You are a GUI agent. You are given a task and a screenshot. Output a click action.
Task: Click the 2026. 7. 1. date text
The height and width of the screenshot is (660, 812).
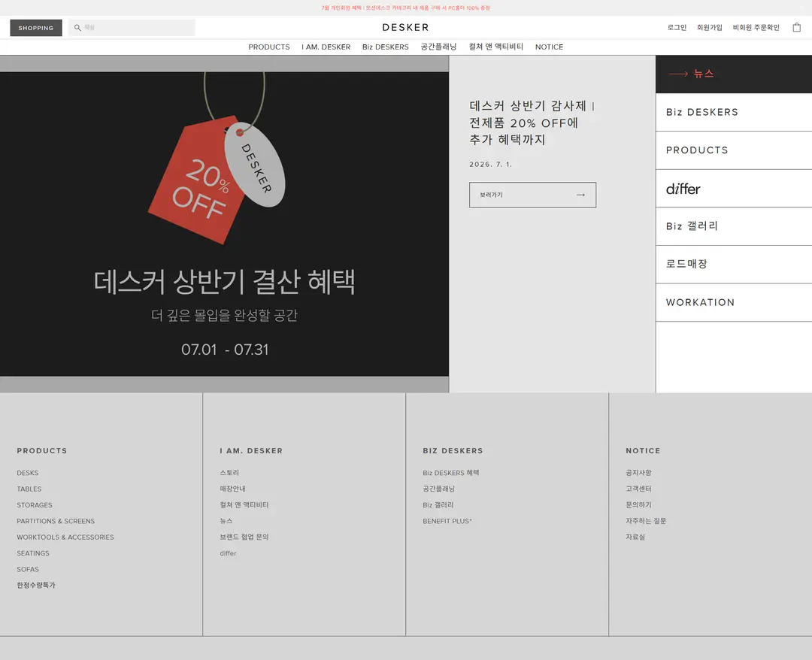coord(490,164)
